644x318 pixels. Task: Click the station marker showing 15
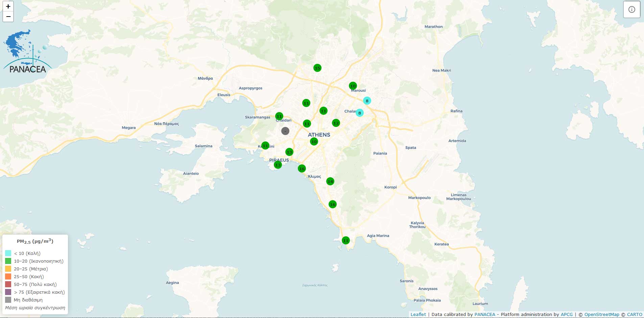point(317,68)
